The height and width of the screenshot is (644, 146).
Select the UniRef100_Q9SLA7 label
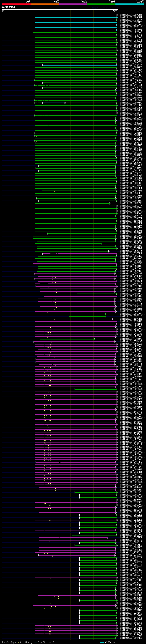click(x=131, y=93)
